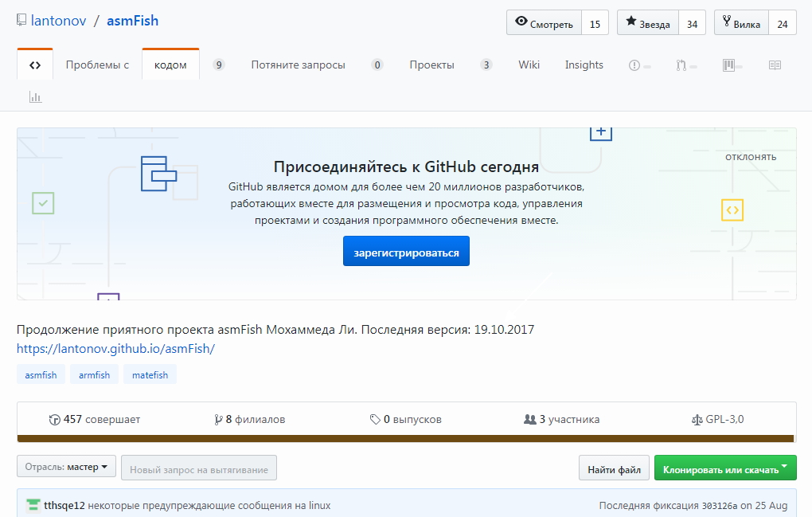Open the GPL-3,0 license link
The width and height of the screenshot is (812, 517).
718,420
